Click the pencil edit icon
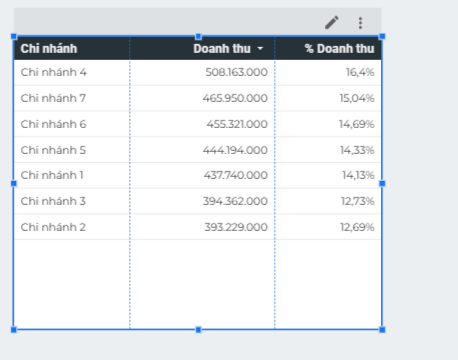Viewport: 458px width, 360px height. pos(332,23)
